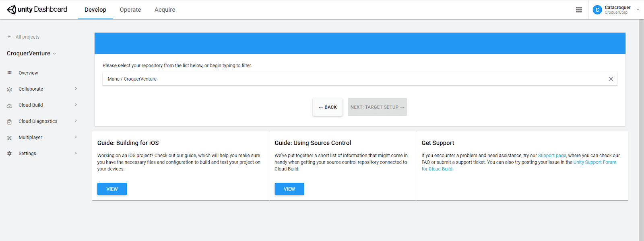This screenshot has height=241, width=644.
Task: Expand the Collaborate submenu chevron
Action: point(76,89)
